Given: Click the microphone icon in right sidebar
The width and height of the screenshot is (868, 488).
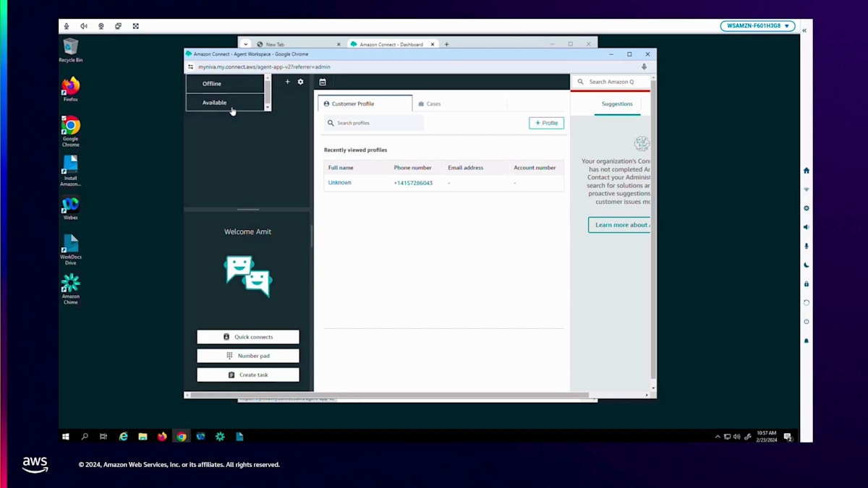Looking at the screenshot, I should point(807,246).
